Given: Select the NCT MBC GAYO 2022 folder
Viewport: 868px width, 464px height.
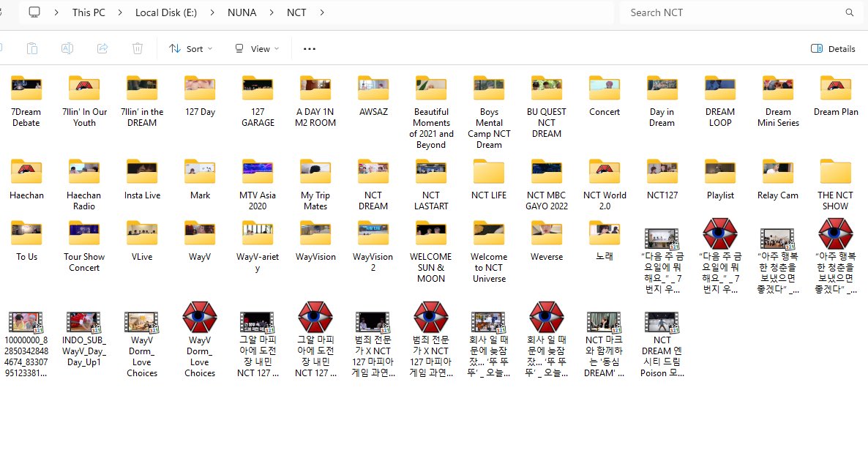Looking at the screenshot, I should pos(547,185).
